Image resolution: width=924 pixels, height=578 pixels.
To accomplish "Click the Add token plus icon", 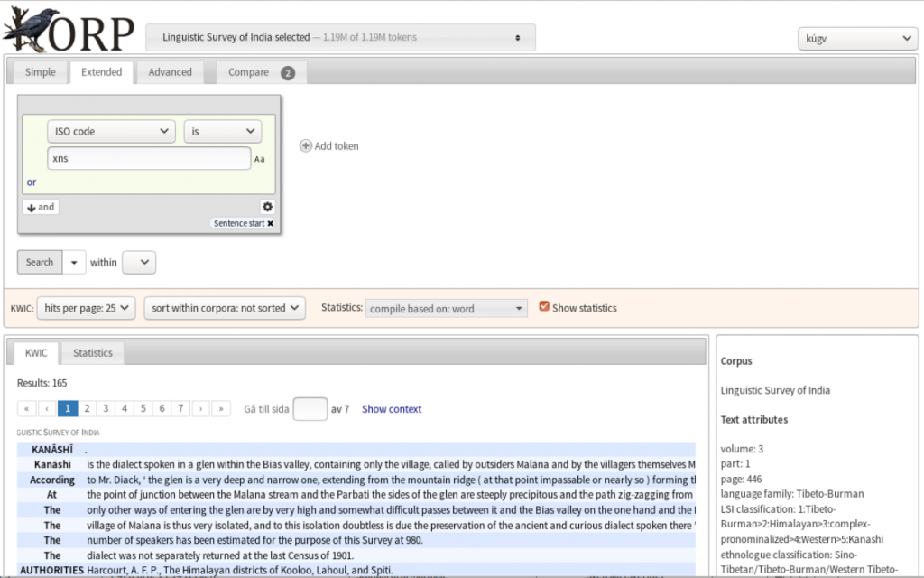I will click(306, 146).
